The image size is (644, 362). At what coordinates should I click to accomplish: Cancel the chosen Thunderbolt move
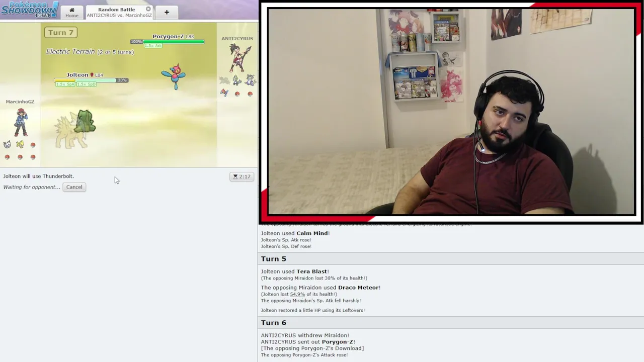coord(74,187)
